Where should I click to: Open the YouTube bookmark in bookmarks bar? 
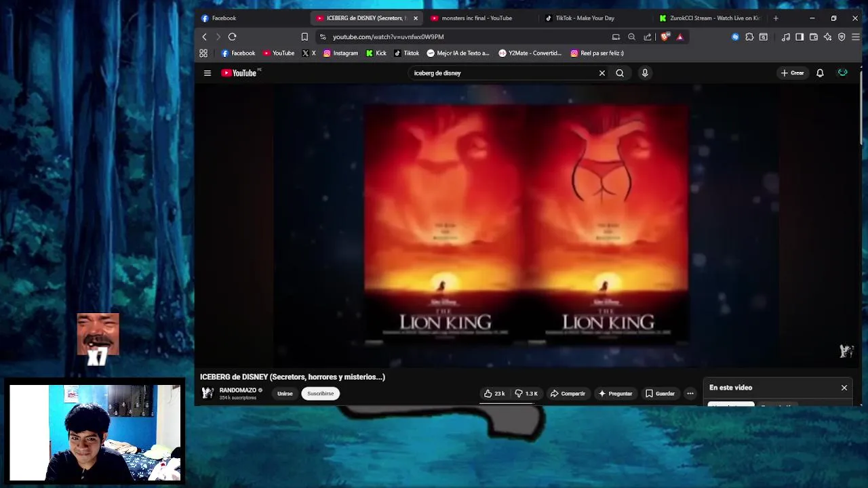279,53
